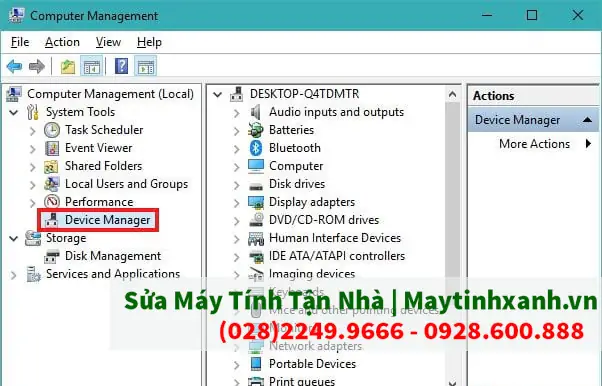
Task: Maximize the Computer Management window
Action: (532, 15)
